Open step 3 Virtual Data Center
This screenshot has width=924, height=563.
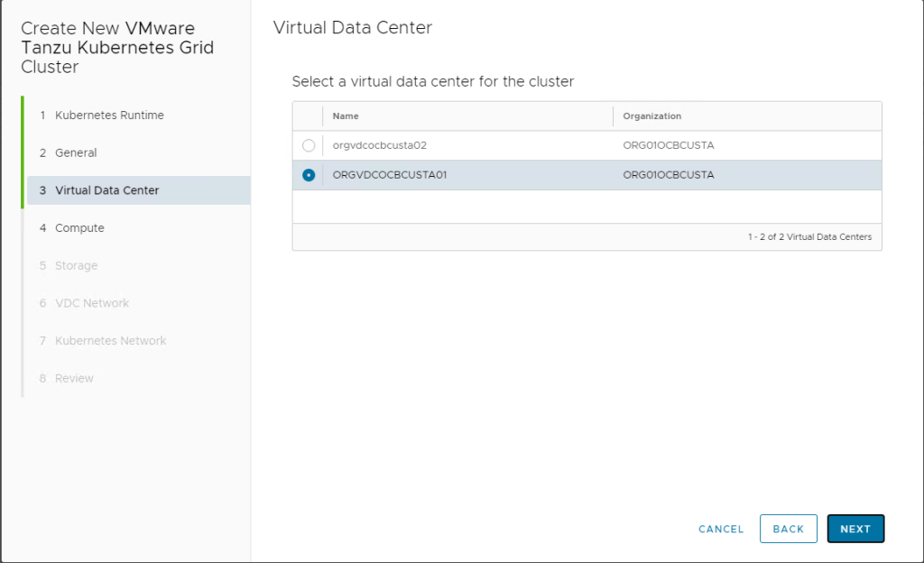138,190
